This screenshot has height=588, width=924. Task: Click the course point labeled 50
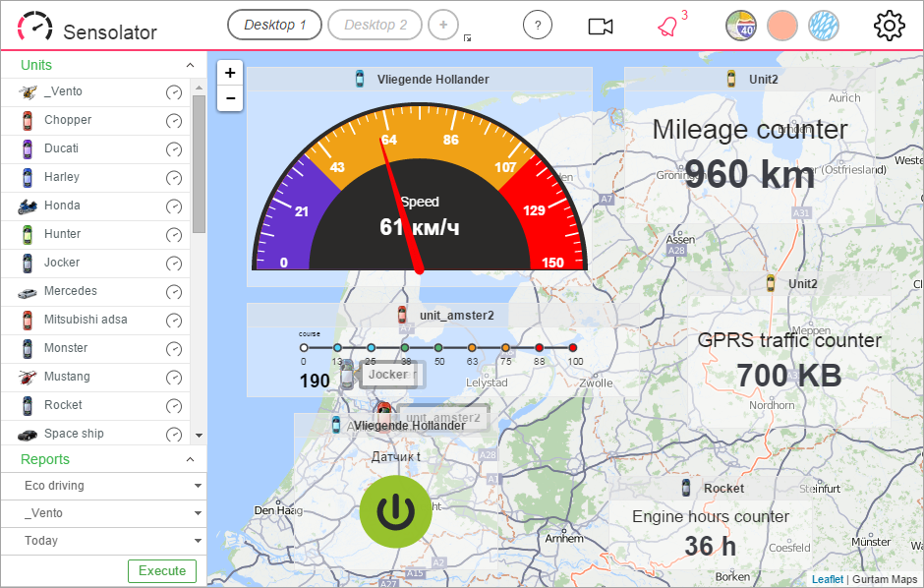click(438, 348)
